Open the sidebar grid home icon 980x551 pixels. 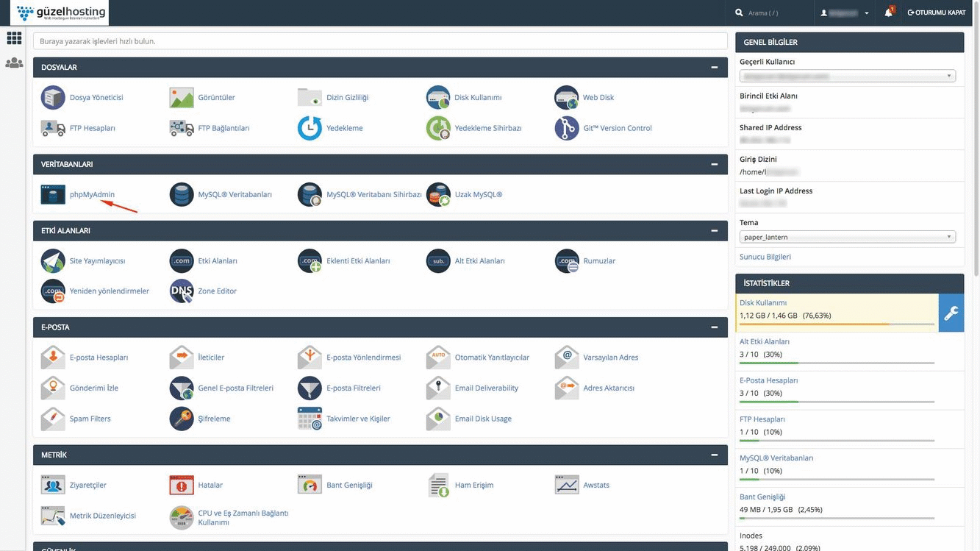tap(14, 38)
